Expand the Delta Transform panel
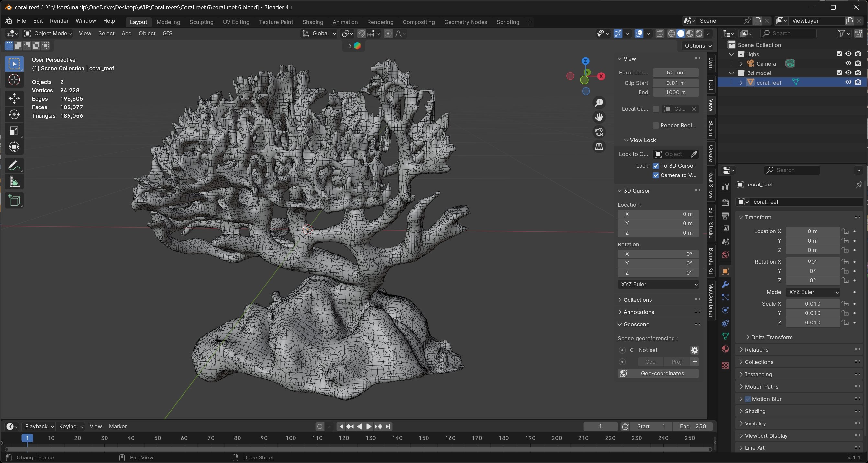Screen dimensions: 868x463 772,337
